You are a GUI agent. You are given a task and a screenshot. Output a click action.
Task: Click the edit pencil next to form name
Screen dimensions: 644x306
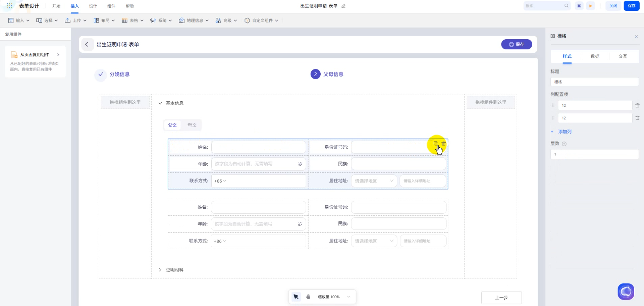(x=343, y=6)
